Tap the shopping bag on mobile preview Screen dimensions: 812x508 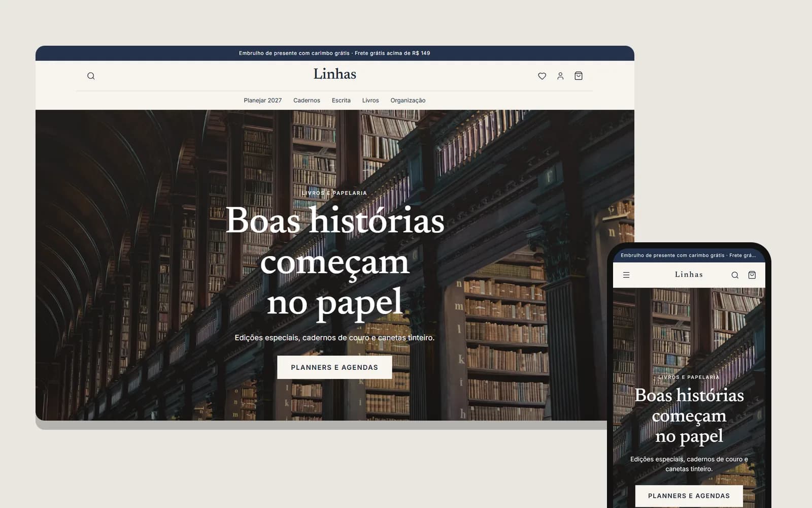tap(752, 275)
